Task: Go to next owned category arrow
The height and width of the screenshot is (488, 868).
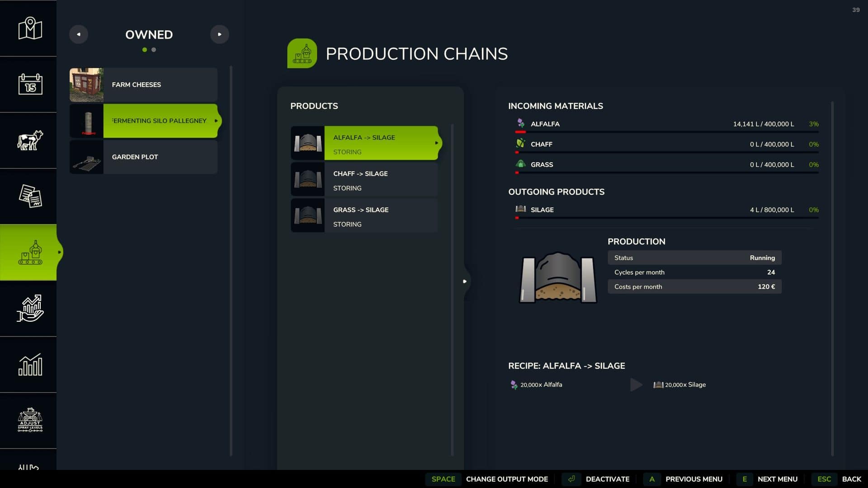Action: (x=219, y=34)
